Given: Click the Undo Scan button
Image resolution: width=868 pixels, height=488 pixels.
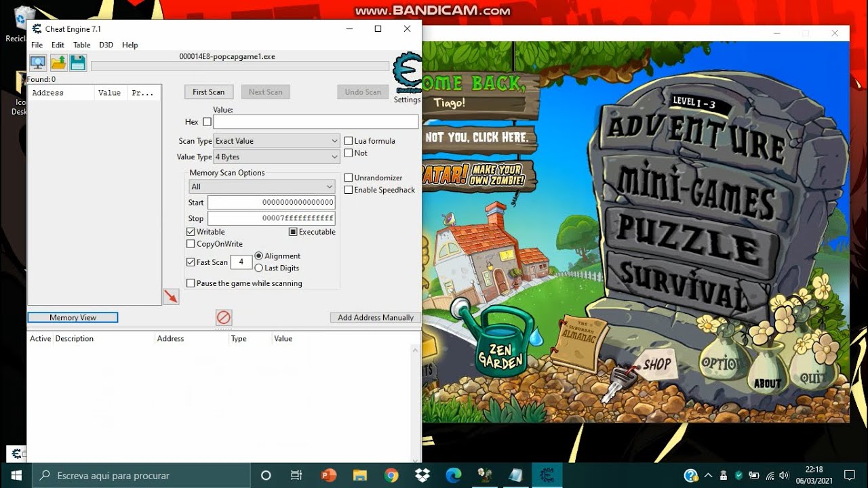Looking at the screenshot, I should [x=363, y=92].
